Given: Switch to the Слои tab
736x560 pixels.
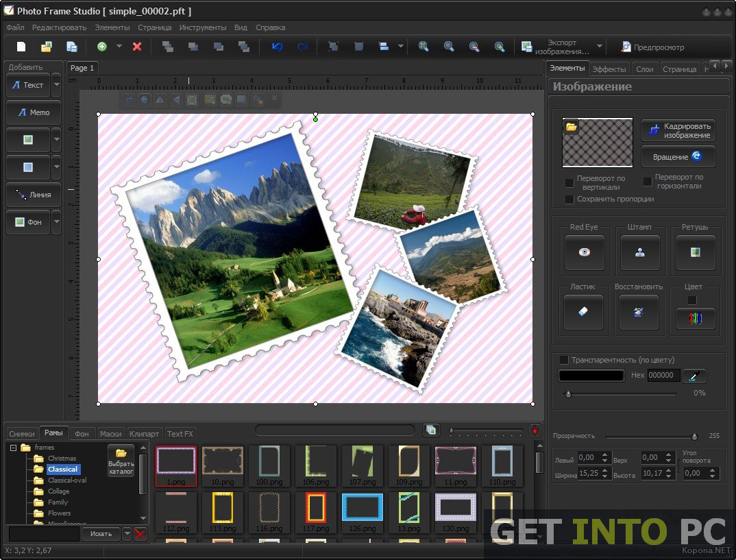Looking at the screenshot, I should click(644, 69).
